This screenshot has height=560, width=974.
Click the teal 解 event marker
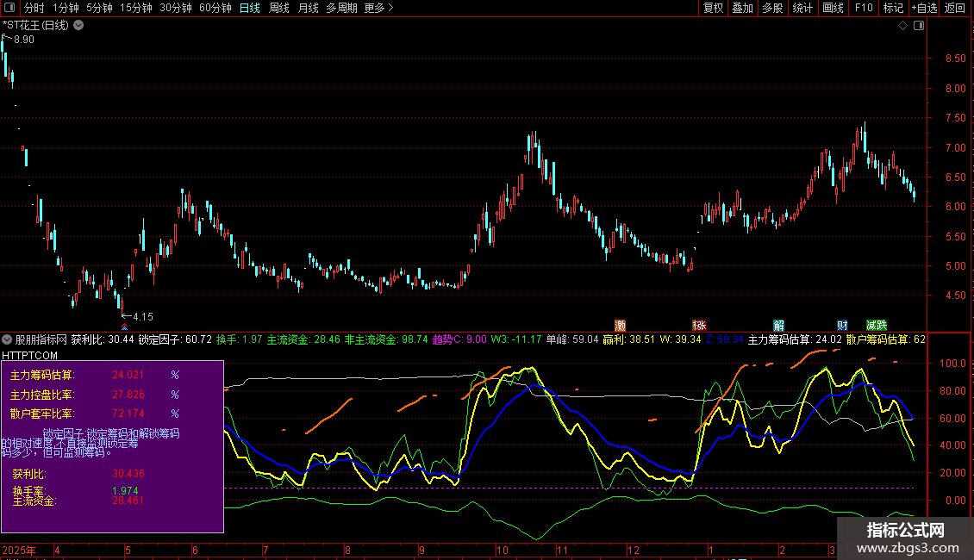click(x=779, y=326)
